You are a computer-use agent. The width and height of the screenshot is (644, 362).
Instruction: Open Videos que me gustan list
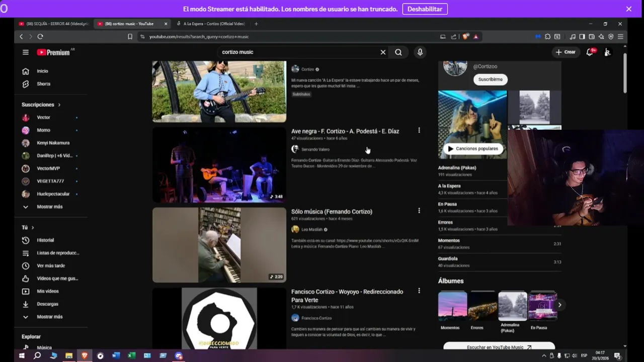[57, 279]
